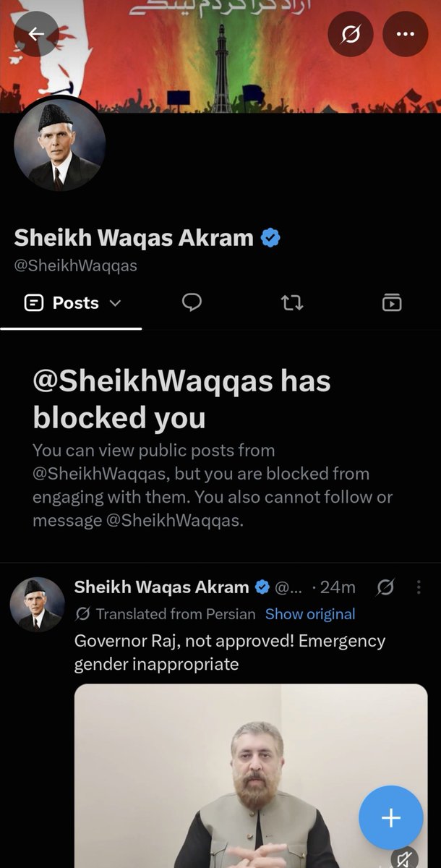This screenshot has height=868, width=441.
Task: Tap the blue compose plus button
Action: tap(391, 817)
